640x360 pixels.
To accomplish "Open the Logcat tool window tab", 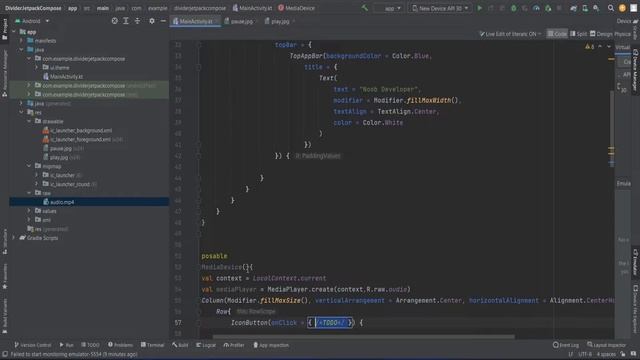I will [x=206, y=345].
